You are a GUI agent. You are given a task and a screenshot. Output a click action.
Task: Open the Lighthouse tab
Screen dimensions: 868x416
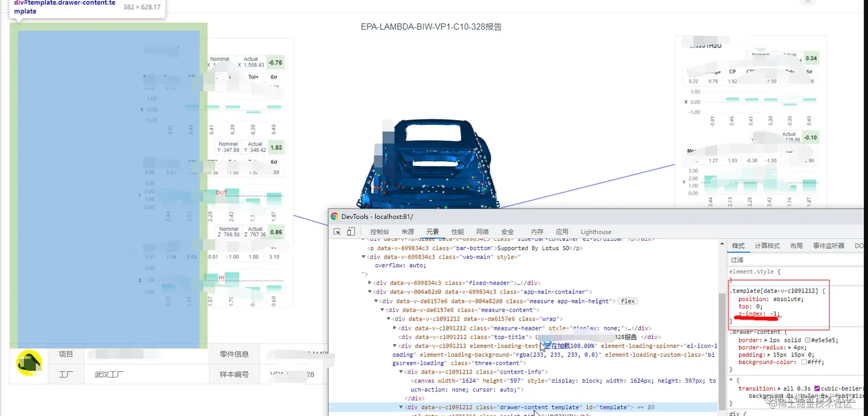596,232
